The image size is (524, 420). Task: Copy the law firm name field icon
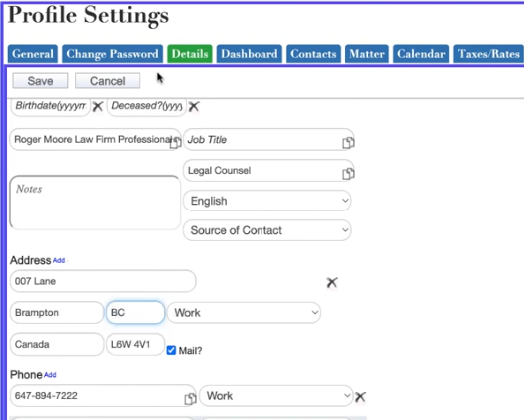click(175, 142)
